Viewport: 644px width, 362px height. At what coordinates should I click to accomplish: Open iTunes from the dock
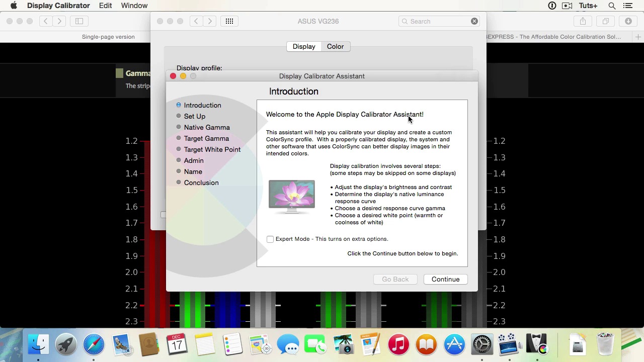[x=398, y=345]
